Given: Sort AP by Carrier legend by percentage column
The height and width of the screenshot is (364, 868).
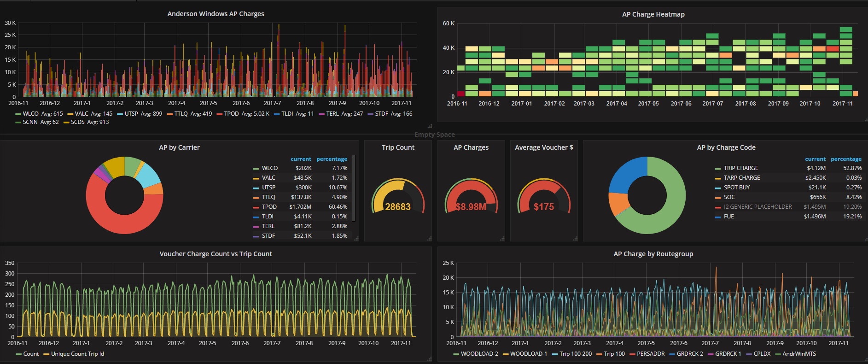Looking at the screenshot, I should (x=332, y=159).
